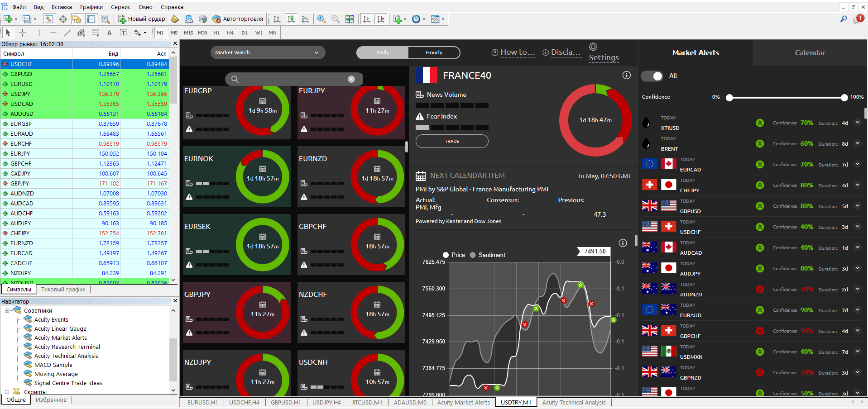Open the Strategy Tester magnifier icon
The image size is (868, 409).
[x=105, y=19]
